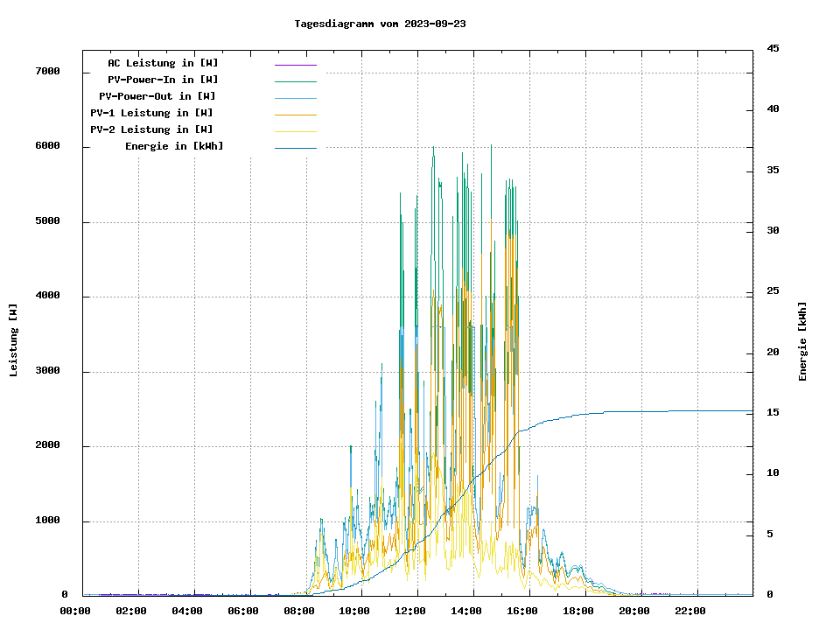Click the purple AC Leistung legend line
This screenshot has width=840, height=630.
point(295,65)
